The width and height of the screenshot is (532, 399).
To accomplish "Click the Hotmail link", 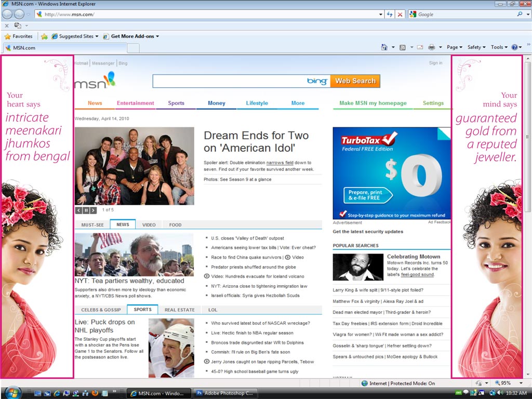I will coord(81,63).
